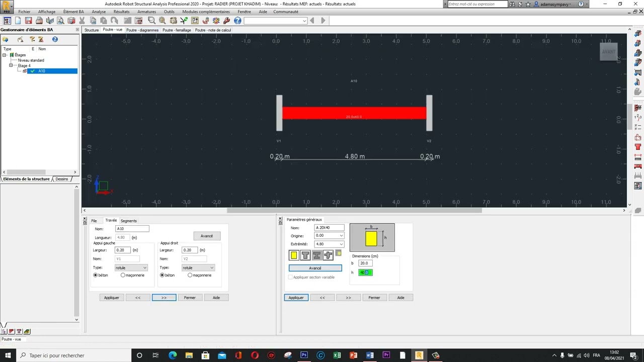Click the layout selection icon at toolbar start
Viewport: 644px width, 362px height.
(x=7, y=21)
